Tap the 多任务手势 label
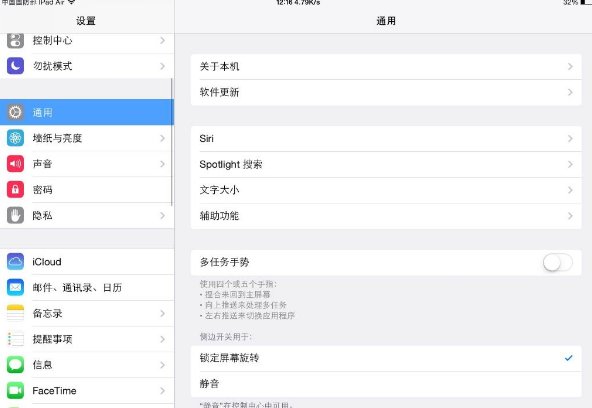592x408 pixels. [225, 262]
